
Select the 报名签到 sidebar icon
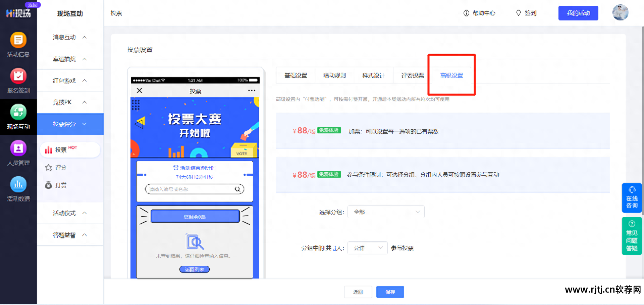pyautogui.click(x=18, y=80)
